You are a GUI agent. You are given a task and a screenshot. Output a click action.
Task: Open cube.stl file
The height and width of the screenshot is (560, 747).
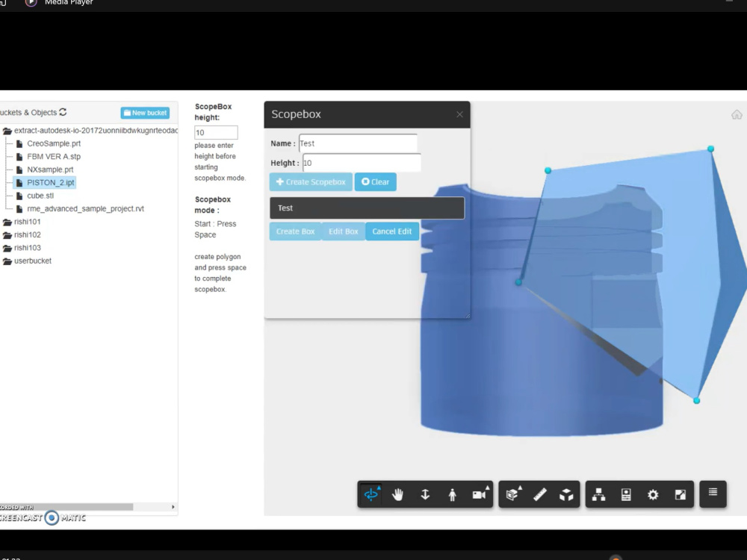(x=40, y=196)
